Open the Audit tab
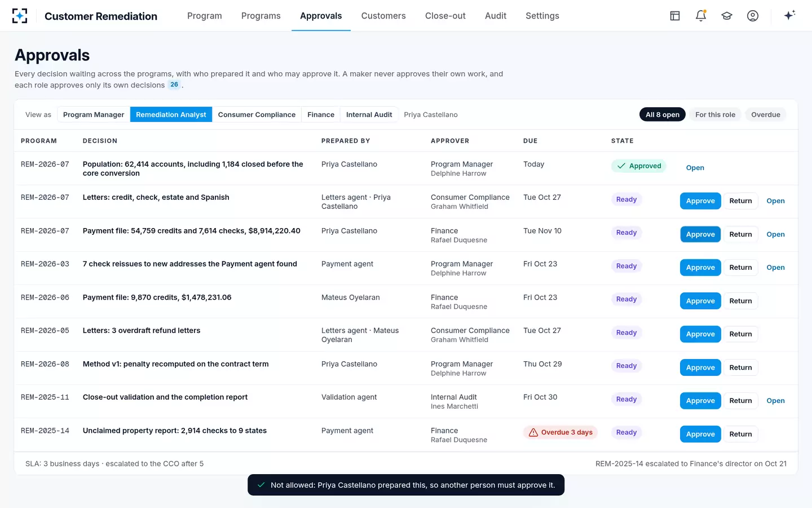Screen dimensions: 812x508 click(x=496, y=16)
